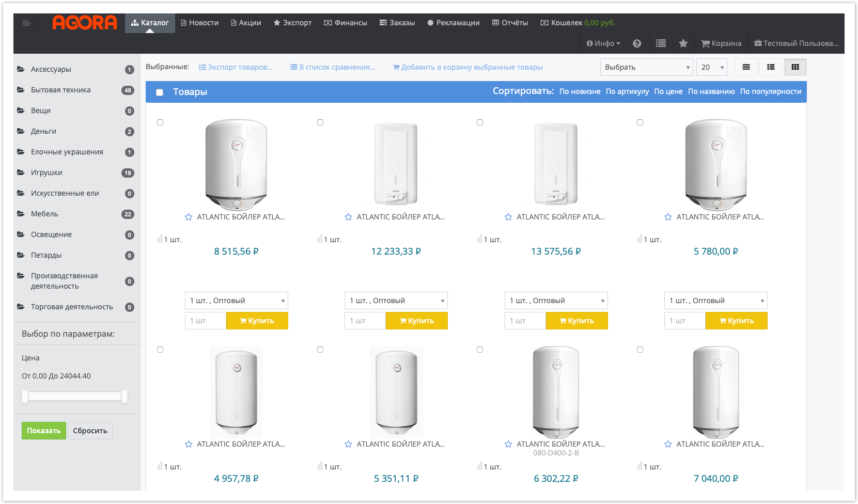Check the 6 302,22 ₽ boiler checkbox

pyautogui.click(x=480, y=350)
